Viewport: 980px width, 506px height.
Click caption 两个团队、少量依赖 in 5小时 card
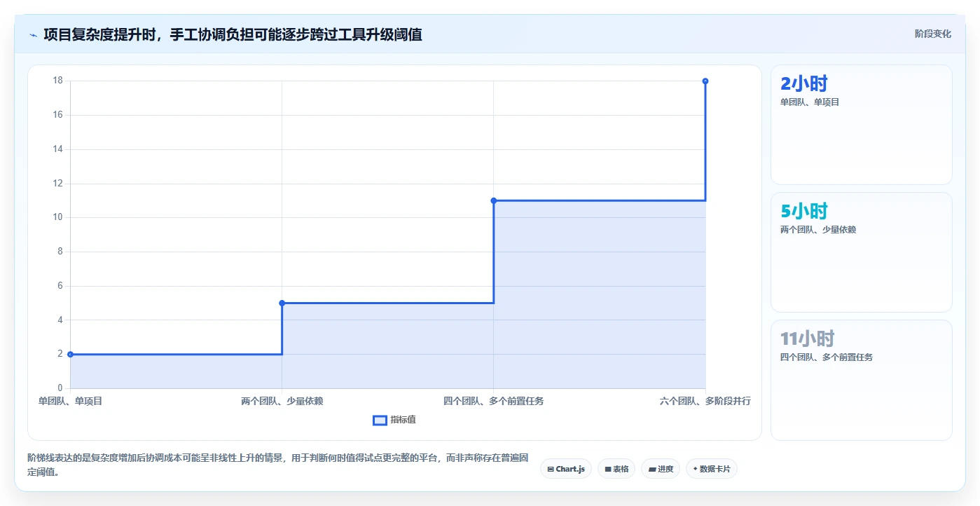pyautogui.click(x=817, y=229)
